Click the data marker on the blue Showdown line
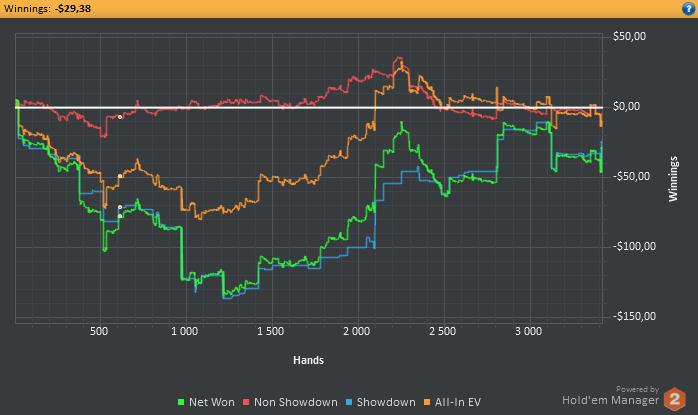 point(120,207)
